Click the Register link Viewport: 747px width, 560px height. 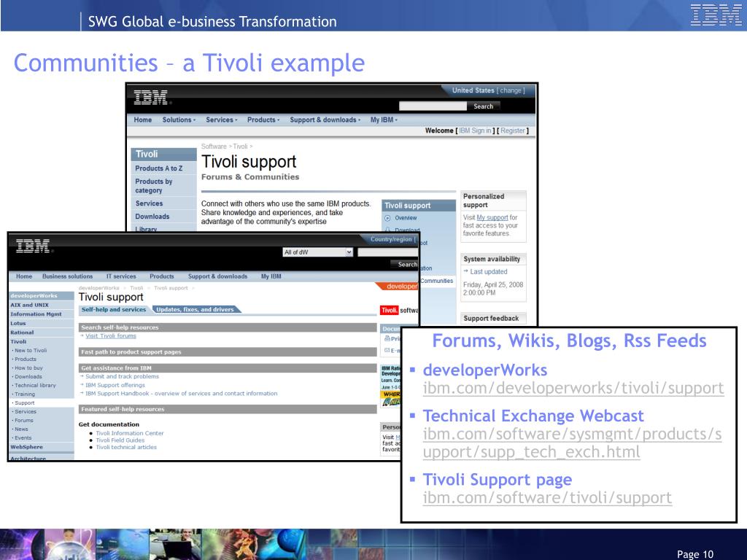513,131
